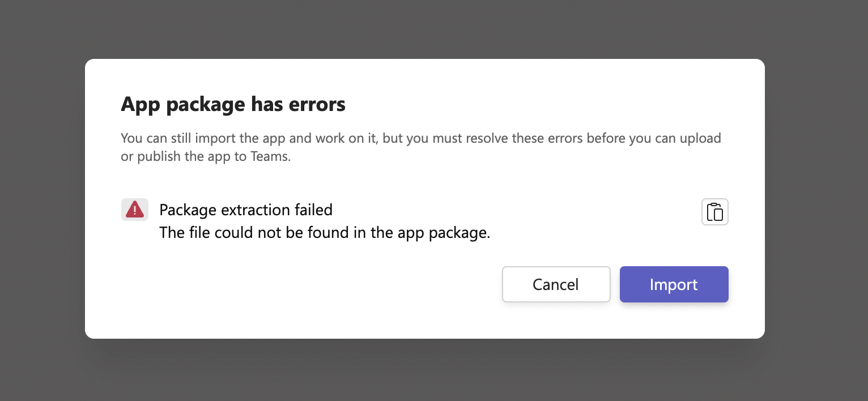Dismiss the dialog with Cancel
The image size is (868, 401).
pos(556,284)
